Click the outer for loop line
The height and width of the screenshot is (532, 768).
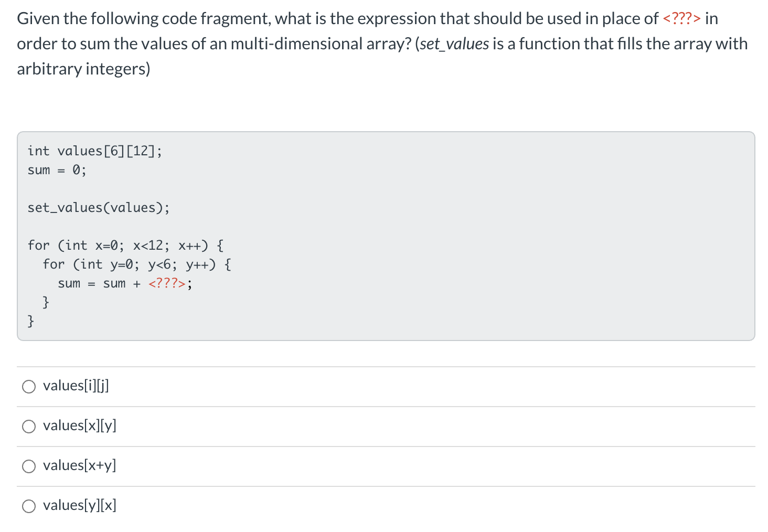(x=125, y=245)
